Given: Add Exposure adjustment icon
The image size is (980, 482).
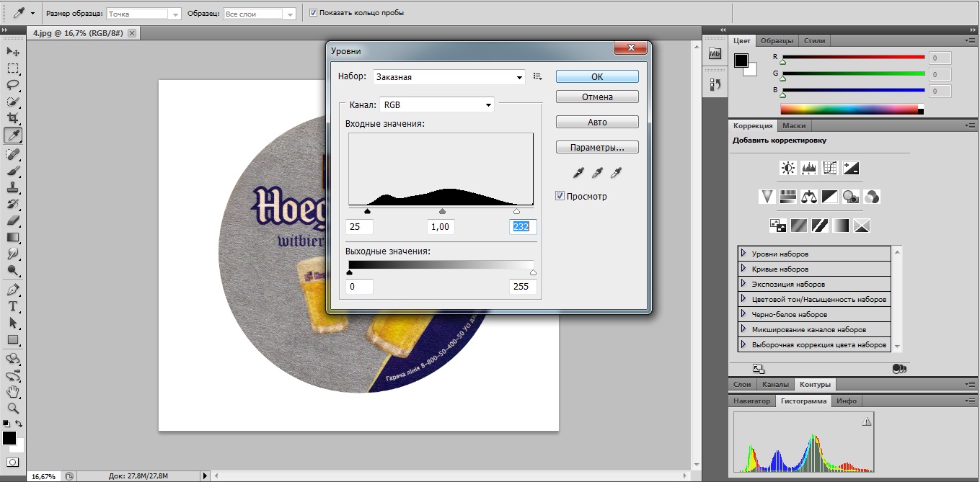Looking at the screenshot, I should click(851, 168).
